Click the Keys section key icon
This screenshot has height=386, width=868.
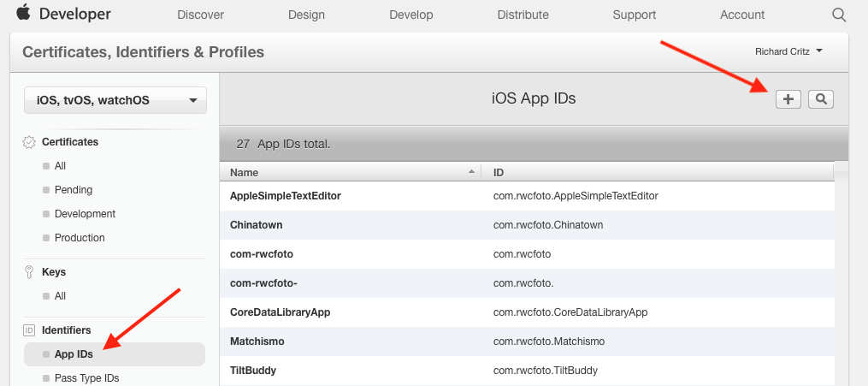[x=29, y=272]
